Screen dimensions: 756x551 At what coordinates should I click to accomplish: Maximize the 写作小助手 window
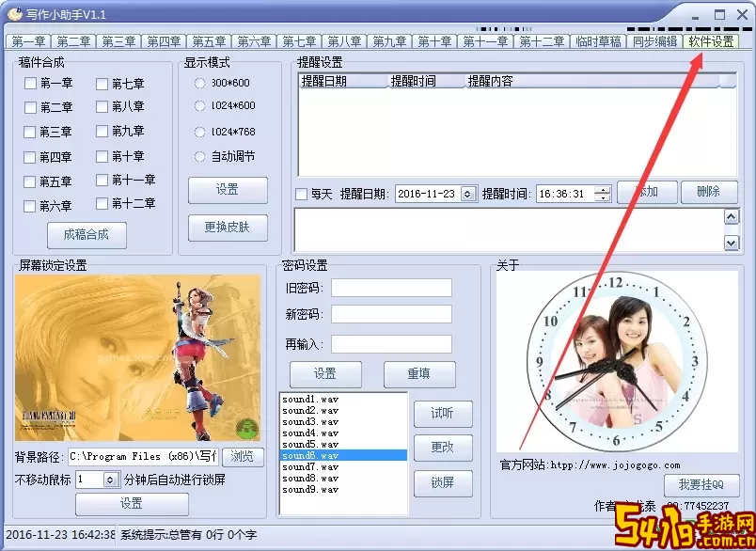[x=719, y=15]
